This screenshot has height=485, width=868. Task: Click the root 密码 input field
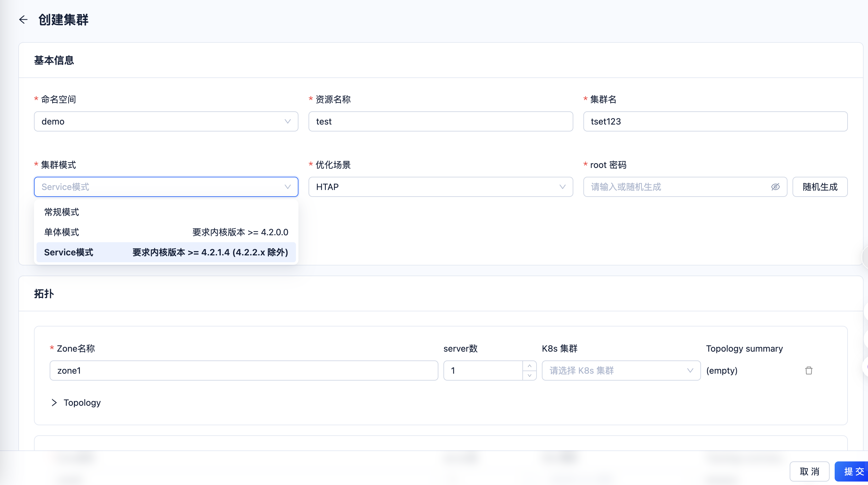677,187
